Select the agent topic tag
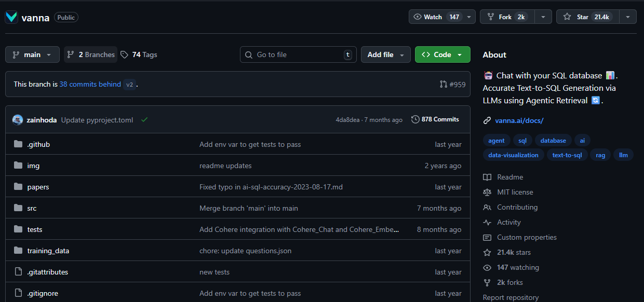The image size is (644, 302). [x=497, y=141]
